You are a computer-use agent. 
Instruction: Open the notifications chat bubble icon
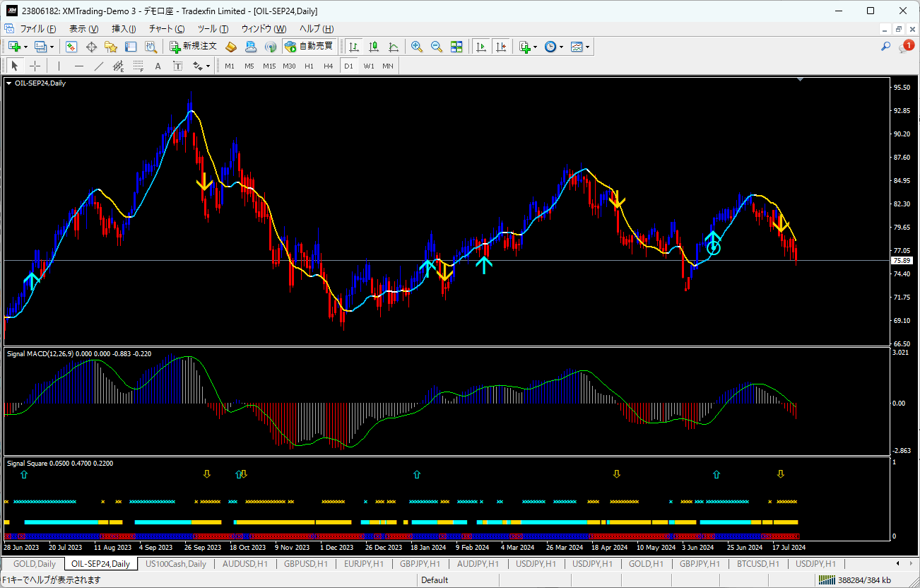coord(905,47)
